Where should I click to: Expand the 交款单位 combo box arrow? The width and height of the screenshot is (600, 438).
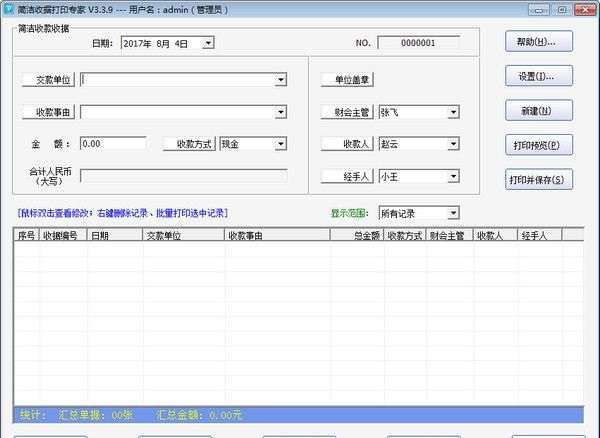[x=280, y=80]
